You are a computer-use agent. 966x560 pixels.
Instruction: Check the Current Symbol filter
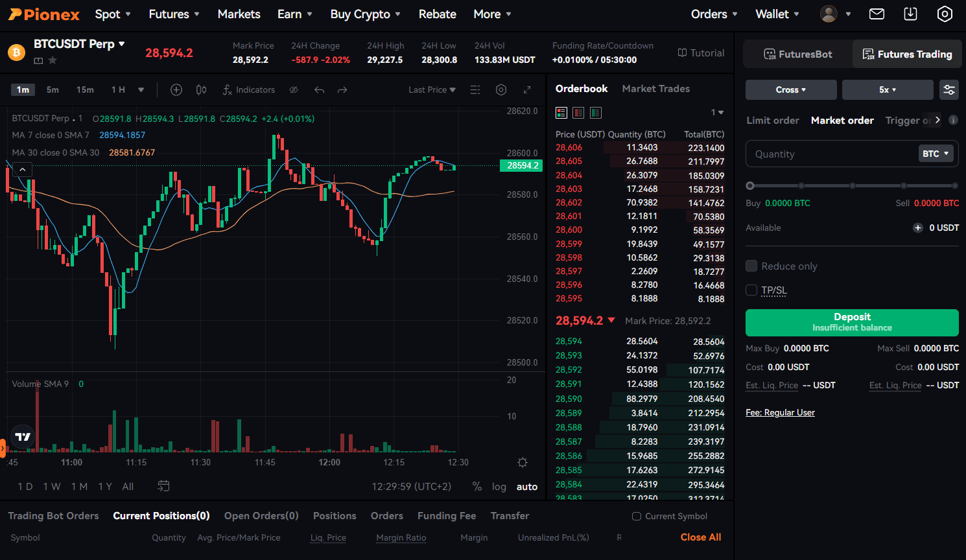tap(637, 517)
